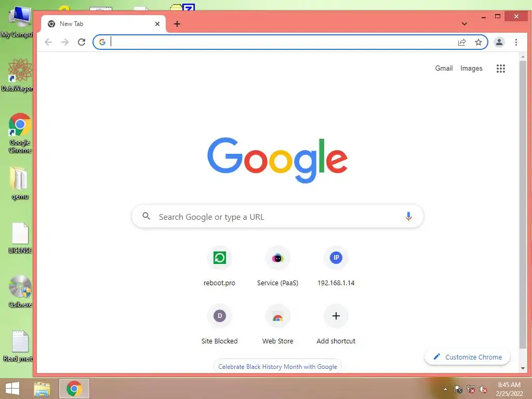Expand the tab search chevron
Image resolution: width=532 pixels, height=399 pixels.
[x=464, y=24]
